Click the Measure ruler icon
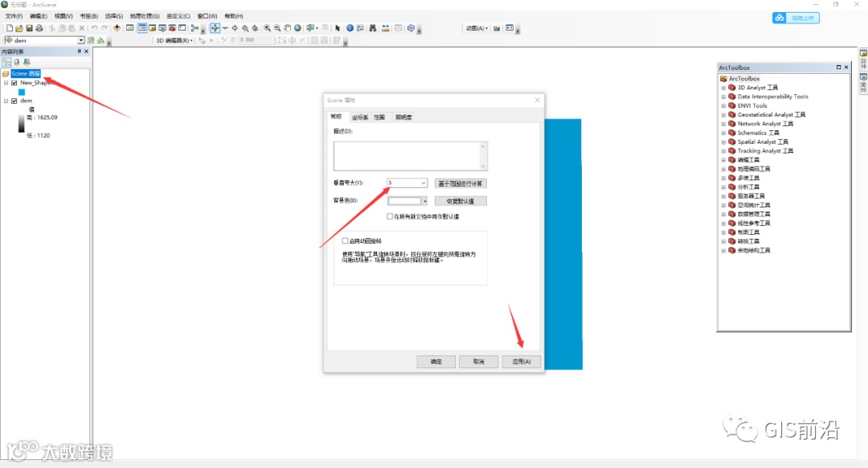This screenshot has width=868, height=468. (385, 27)
